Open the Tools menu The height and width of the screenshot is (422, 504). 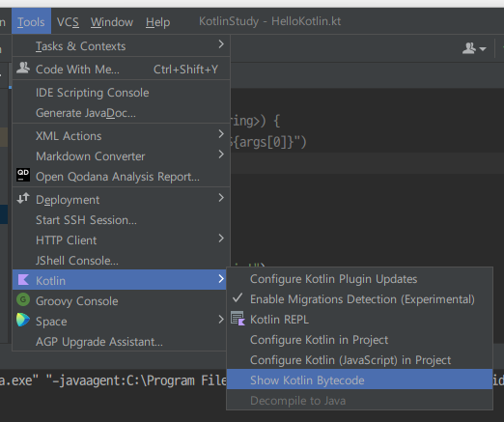point(31,21)
